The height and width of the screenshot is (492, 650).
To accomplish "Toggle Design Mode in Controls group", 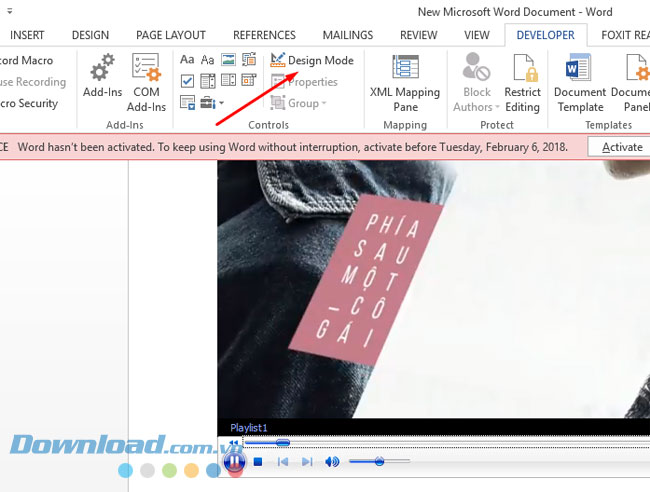I will pyautogui.click(x=312, y=60).
